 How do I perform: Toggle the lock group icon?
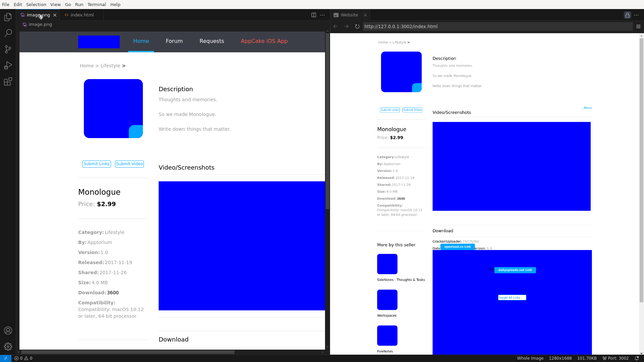point(627,15)
